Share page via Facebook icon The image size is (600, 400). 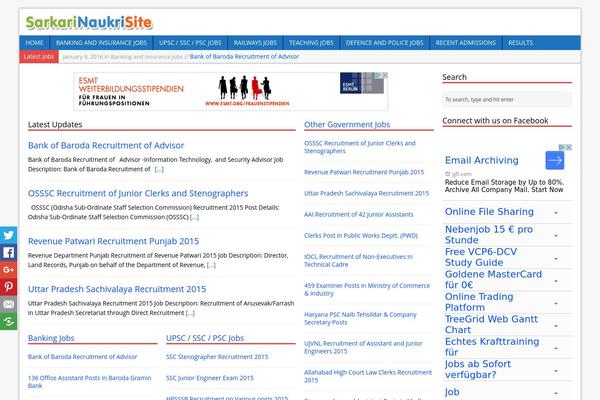tap(8, 252)
